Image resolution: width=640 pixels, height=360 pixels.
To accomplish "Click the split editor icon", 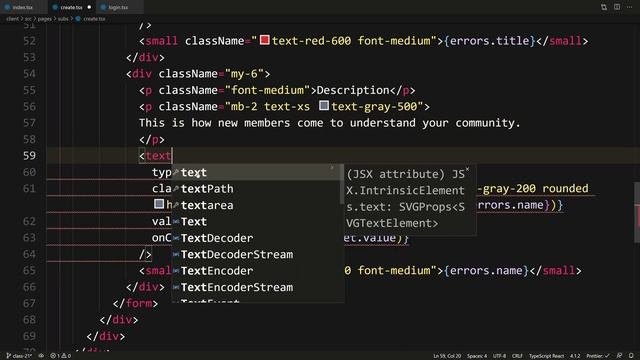I will click(x=617, y=7).
